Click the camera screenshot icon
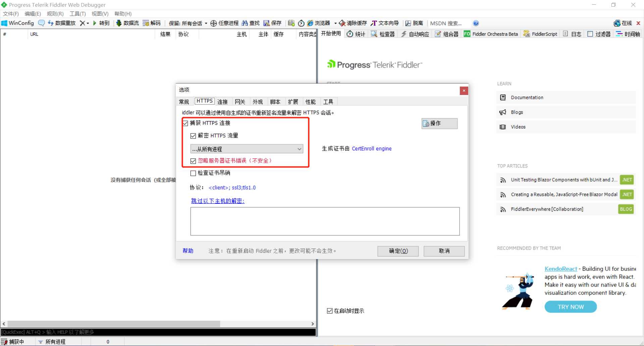This screenshot has width=644, height=346. [x=291, y=23]
